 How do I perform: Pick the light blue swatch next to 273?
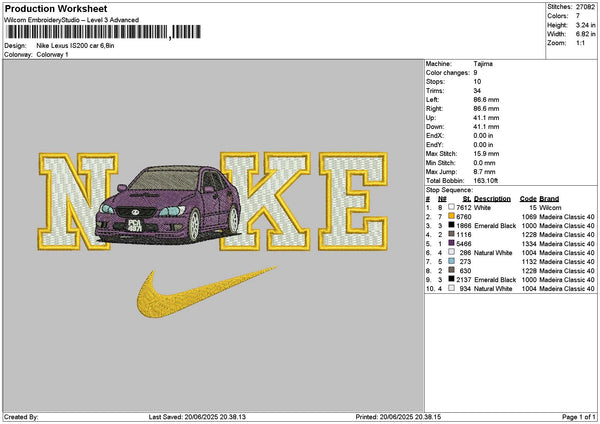coord(452,261)
